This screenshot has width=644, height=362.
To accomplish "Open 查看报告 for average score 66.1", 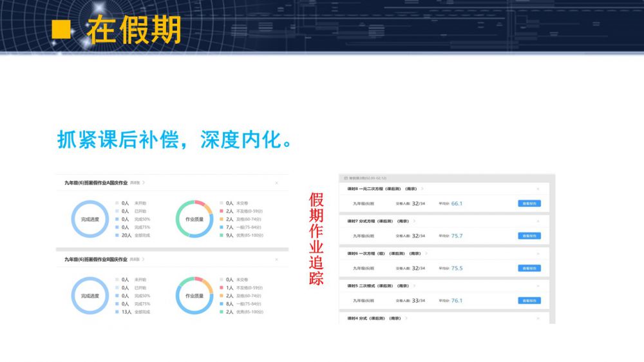I will click(x=529, y=204).
